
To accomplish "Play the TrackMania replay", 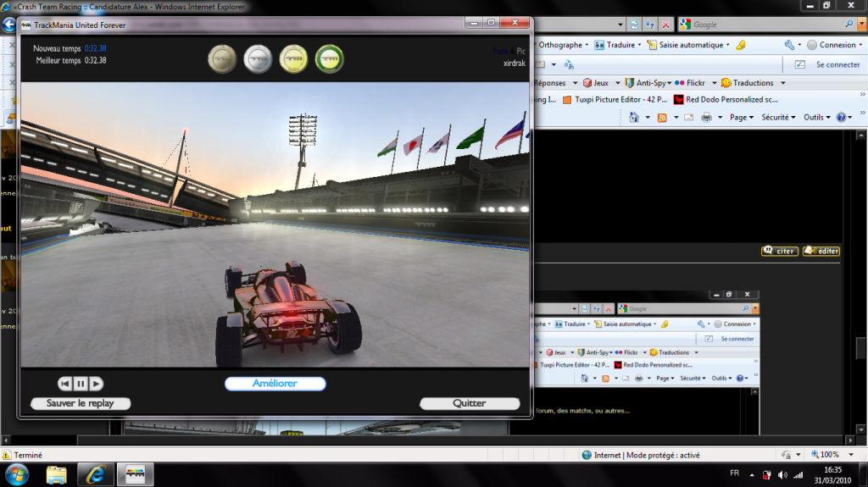I will 96,384.
